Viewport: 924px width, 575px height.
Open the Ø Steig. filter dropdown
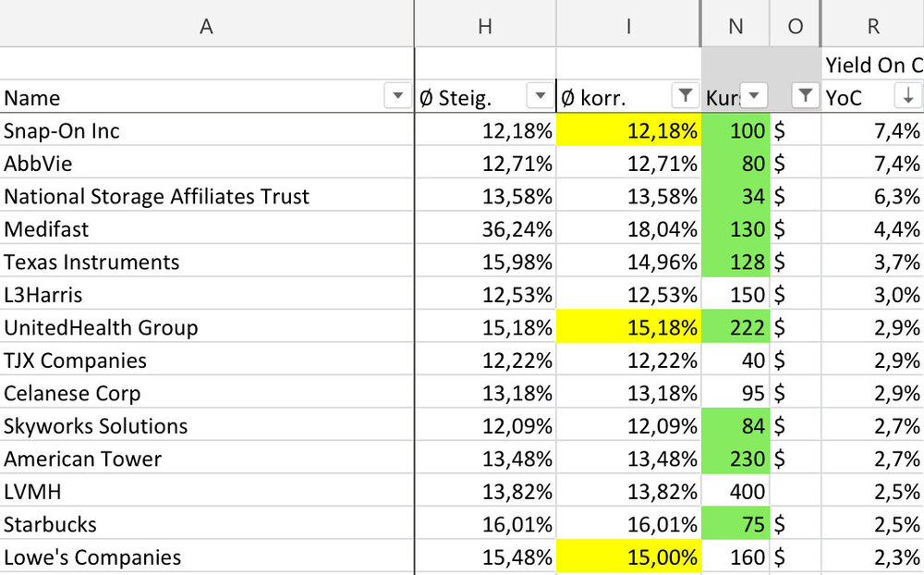[539, 96]
